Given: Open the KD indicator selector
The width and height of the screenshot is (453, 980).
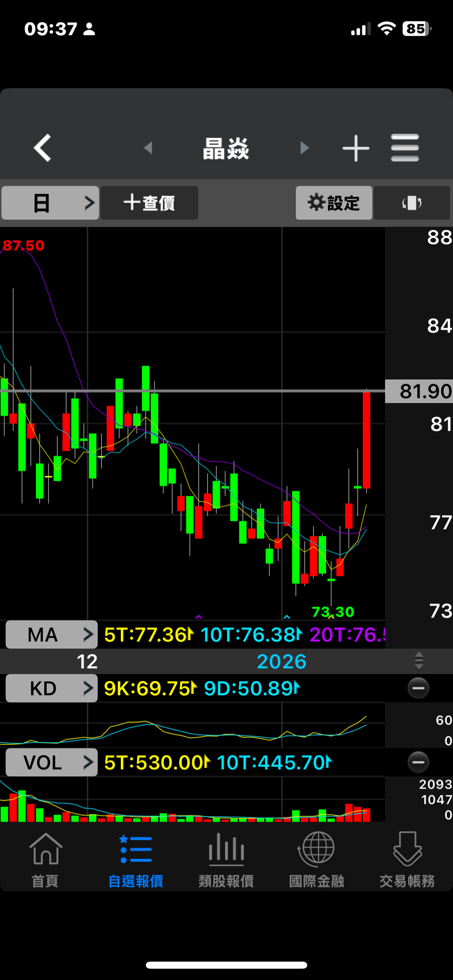Looking at the screenshot, I should tap(51, 688).
